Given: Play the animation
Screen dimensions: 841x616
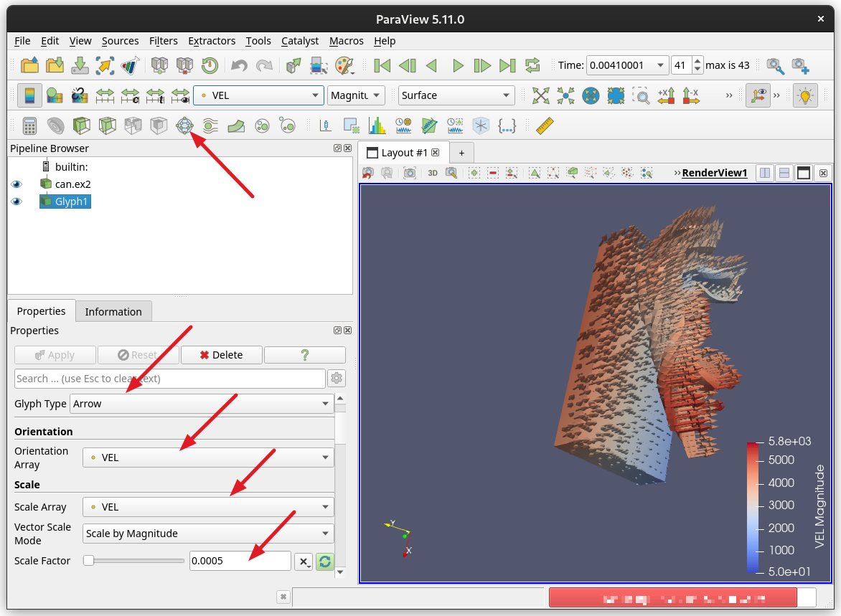Looking at the screenshot, I should coord(458,65).
